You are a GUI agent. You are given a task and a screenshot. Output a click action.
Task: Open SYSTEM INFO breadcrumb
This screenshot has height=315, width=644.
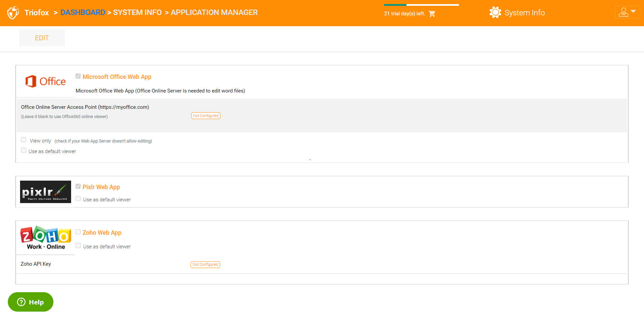137,13
